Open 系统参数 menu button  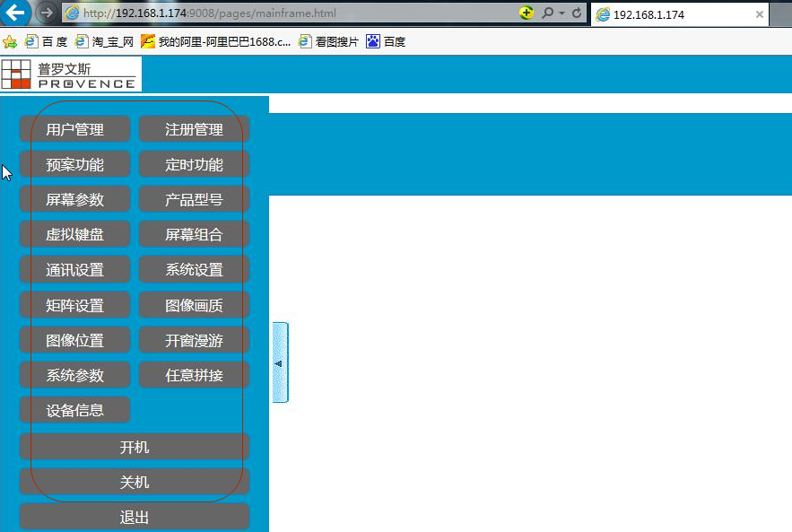coord(74,375)
